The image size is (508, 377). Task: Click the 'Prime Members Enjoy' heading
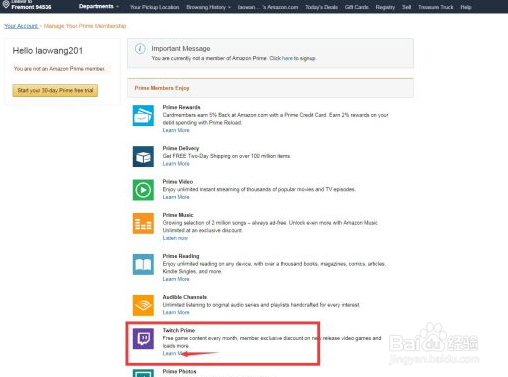(x=162, y=88)
